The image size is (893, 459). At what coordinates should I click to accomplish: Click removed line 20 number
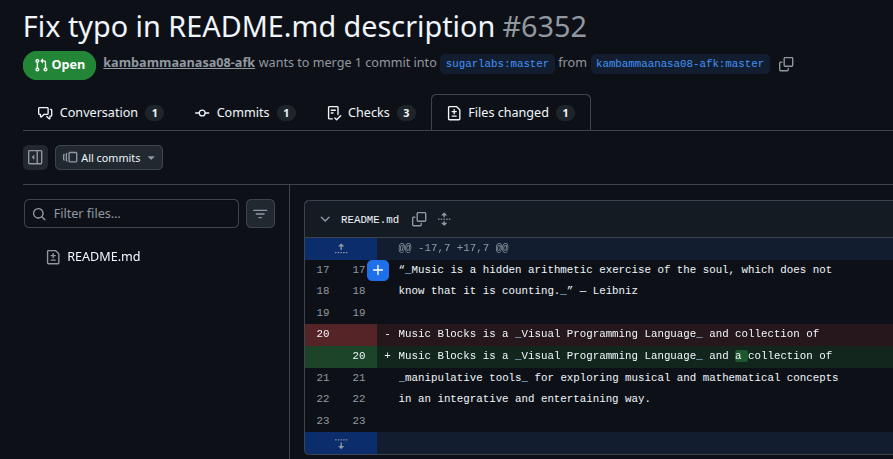323,334
